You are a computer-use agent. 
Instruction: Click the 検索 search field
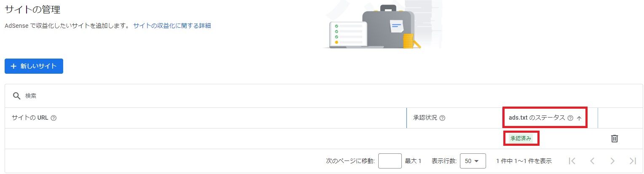(211, 96)
